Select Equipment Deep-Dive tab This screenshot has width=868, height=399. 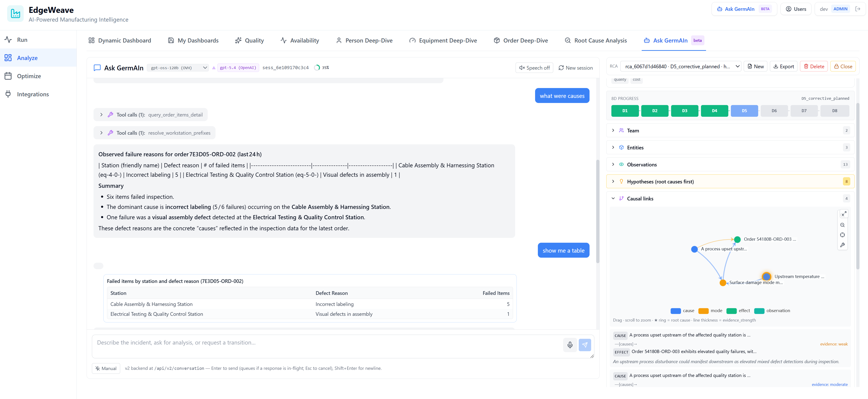pyautogui.click(x=443, y=40)
